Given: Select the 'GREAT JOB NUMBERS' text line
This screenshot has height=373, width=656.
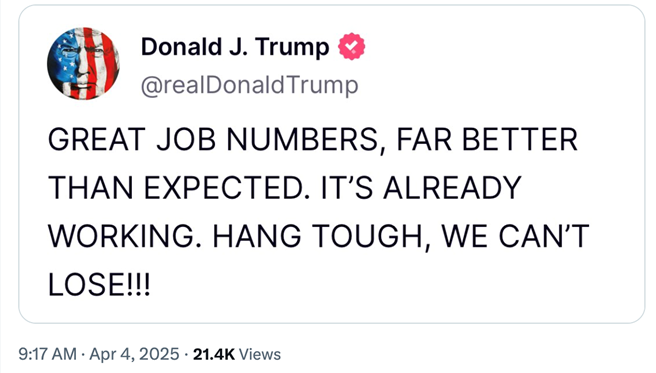Looking at the screenshot, I should (313, 140).
